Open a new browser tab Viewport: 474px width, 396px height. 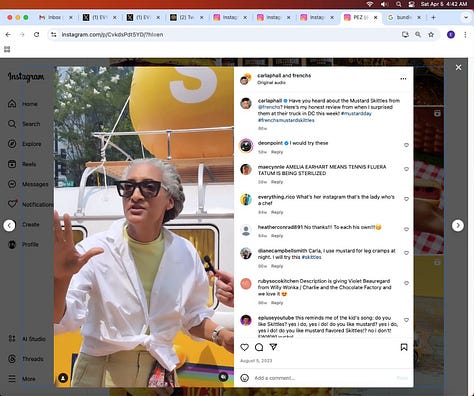(x=433, y=17)
